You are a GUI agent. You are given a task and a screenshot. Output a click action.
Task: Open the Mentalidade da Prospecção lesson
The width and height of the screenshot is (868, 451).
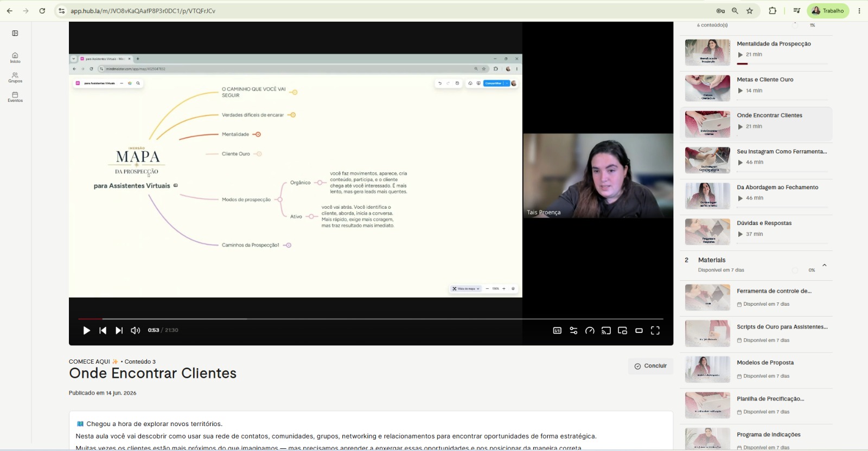point(774,44)
